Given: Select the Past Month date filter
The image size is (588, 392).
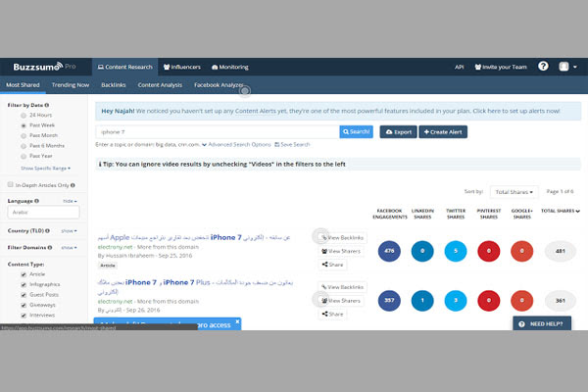Looking at the screenshot, I should click(24, 135).
